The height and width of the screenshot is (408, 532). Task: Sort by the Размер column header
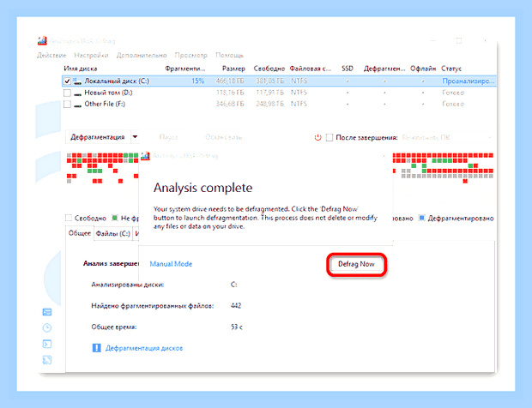click(233, 69)
